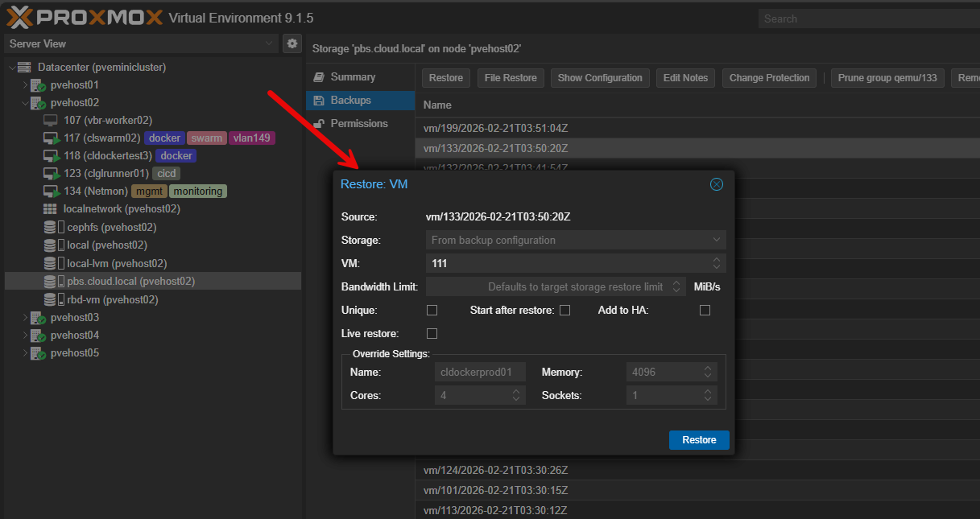Image resolution: width=980 pixels, height=519 pixels.
Task: Expand the pvehost04 node
Action: point(25,335)
